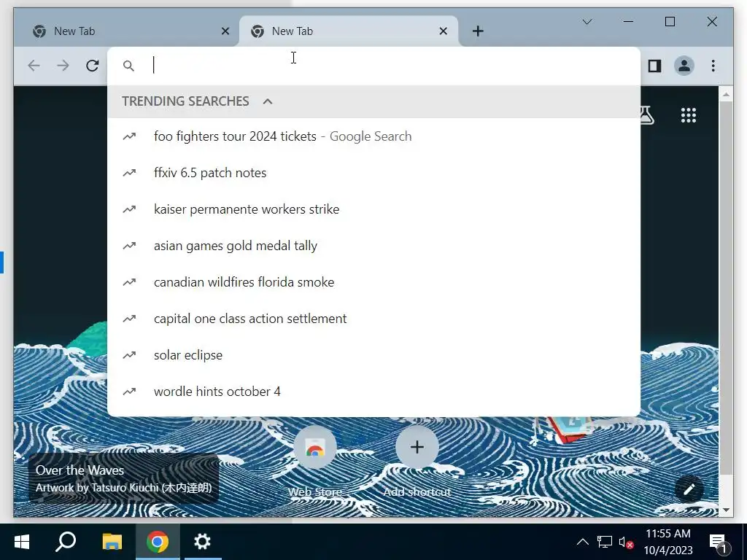Image resolution: width=747 pixels, height=560 pixels.
Task: Click the search magnifier in the omnibox
Action: (x=128, y=66)
